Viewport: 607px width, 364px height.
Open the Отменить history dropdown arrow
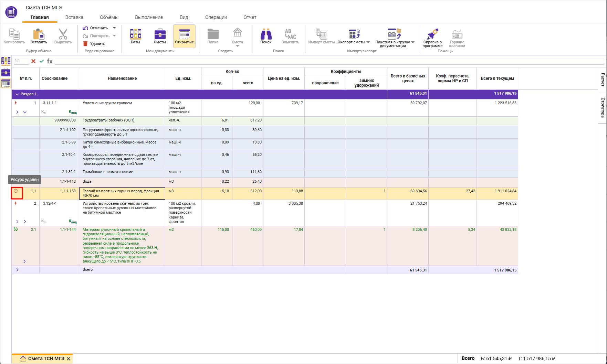tap(114, 28)
